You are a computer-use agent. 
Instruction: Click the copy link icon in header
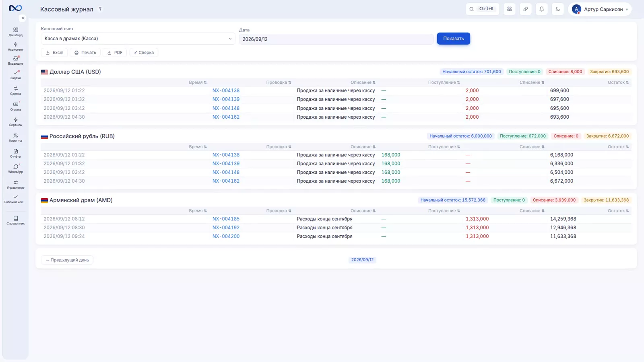click(x=526, y=9)
